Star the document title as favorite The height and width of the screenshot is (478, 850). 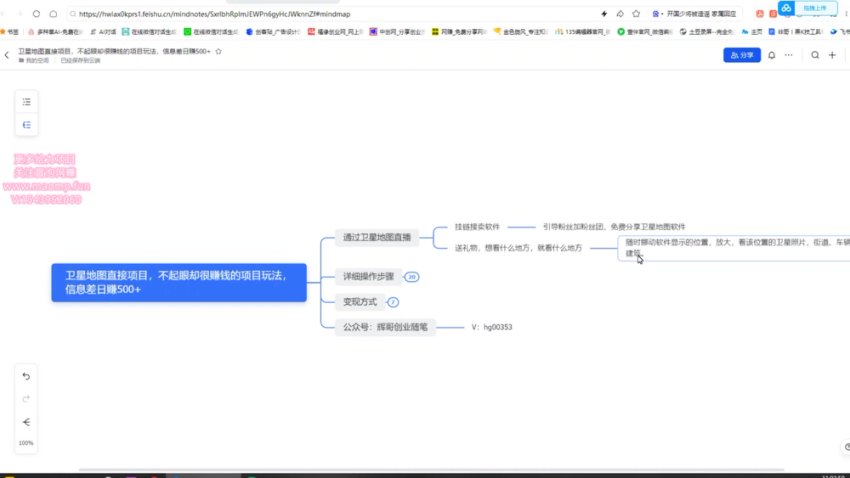click(x=219, y=50)
